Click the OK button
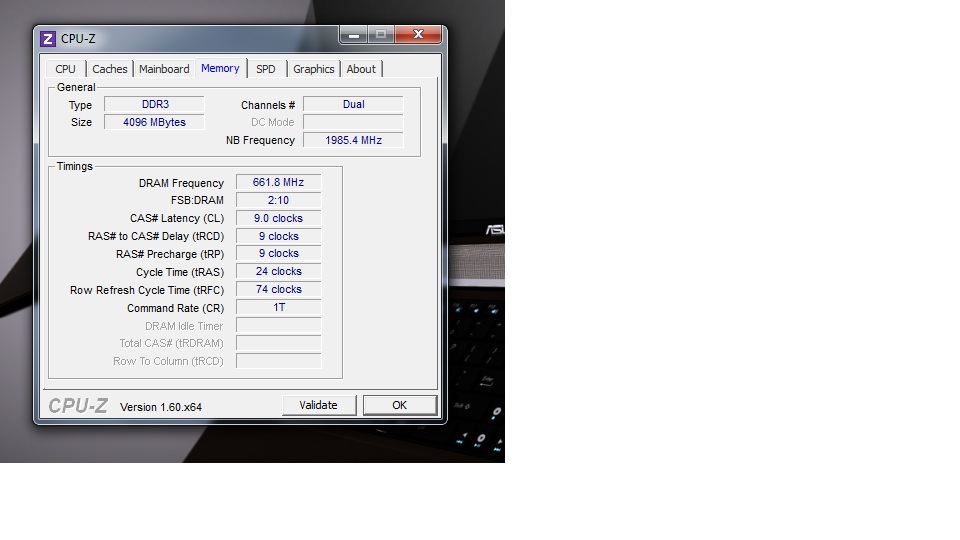 tap(400, 405)
